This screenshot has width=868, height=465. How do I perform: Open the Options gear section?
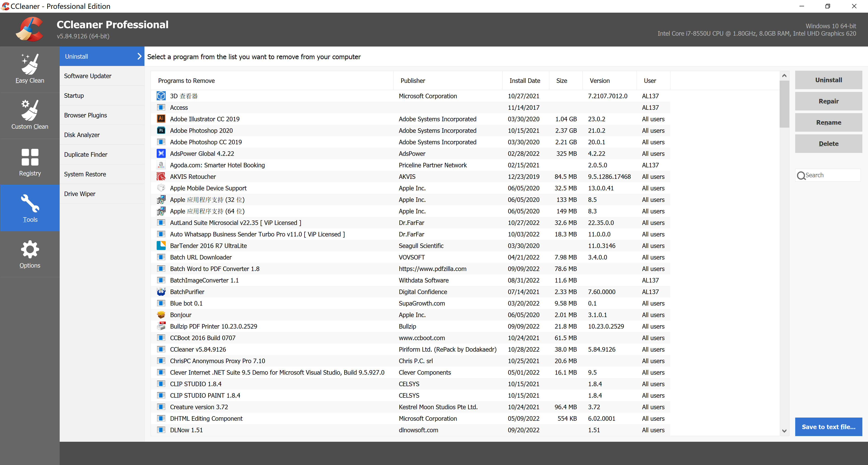pyautogui.click(x=30, y=254)
